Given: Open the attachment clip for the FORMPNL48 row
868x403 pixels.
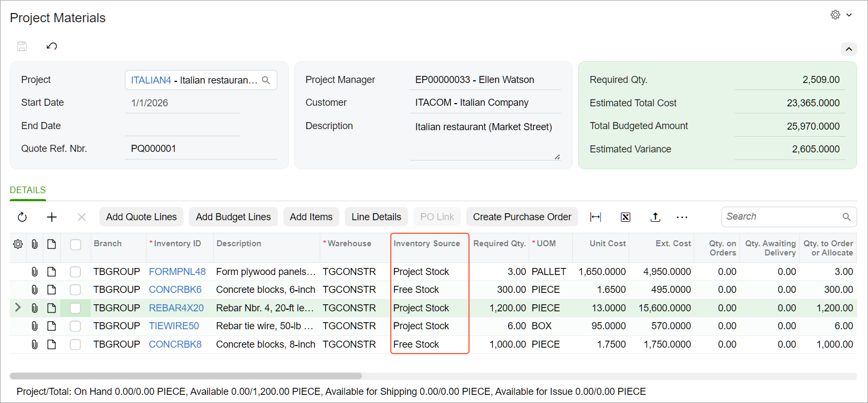Looking at the screenshot, I should pyautogui.click(x=34, y=272).
